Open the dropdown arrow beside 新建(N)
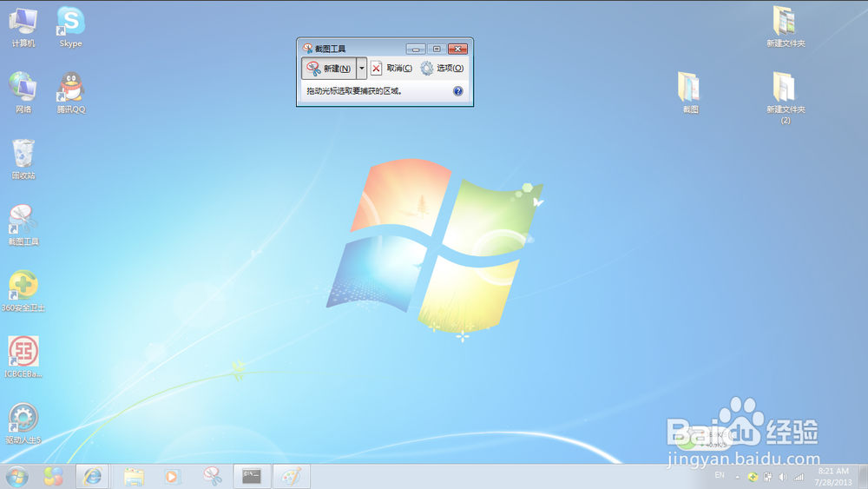 click(x=361, y=69)
